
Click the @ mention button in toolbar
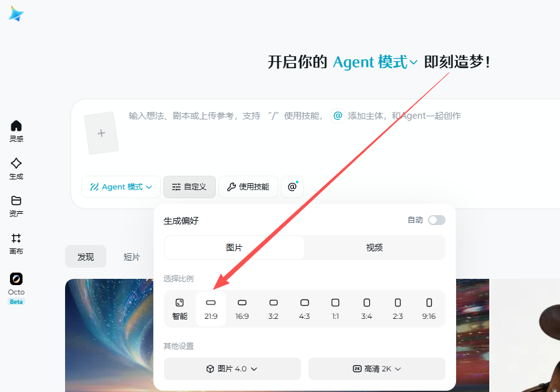pos(292,187)
